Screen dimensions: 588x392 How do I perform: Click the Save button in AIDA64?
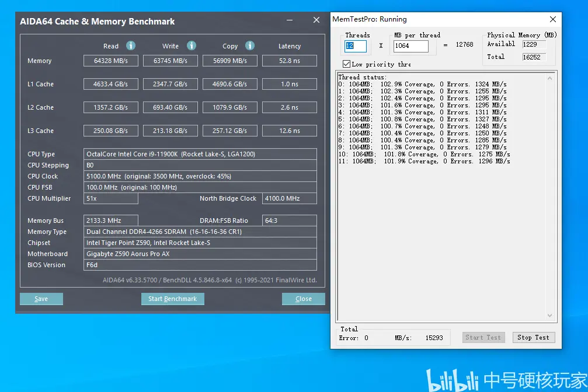click(x=41, y=299)
